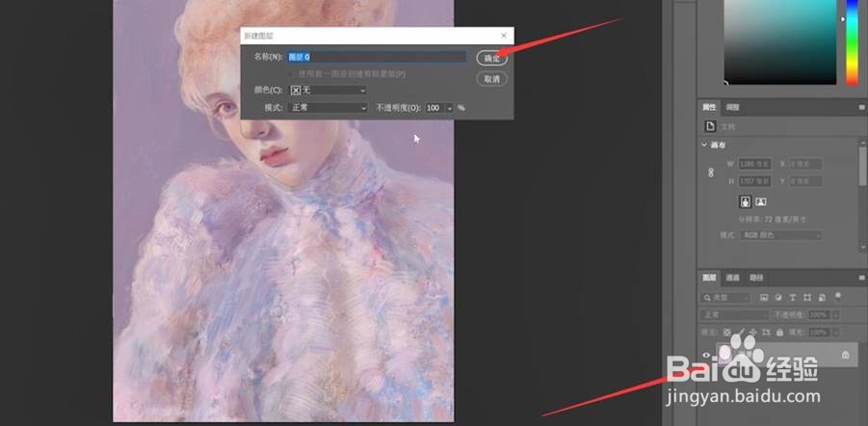The image size is (868, 426).
Task: Select the portrait canvas orientation icon
Action: 745,201
